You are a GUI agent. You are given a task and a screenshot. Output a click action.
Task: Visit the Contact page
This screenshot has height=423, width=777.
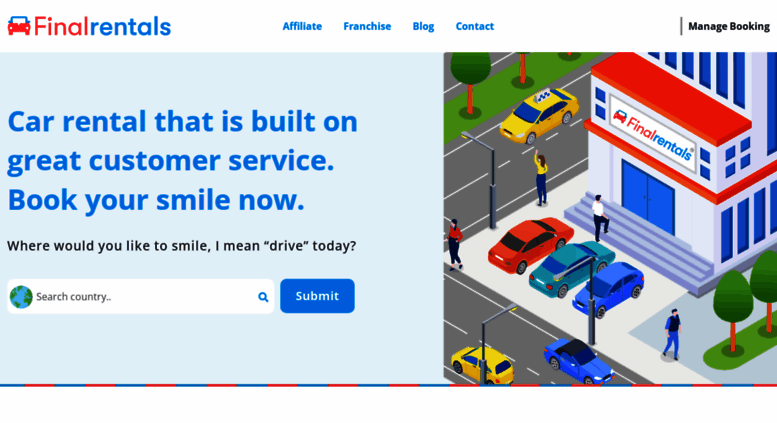(x=475, y=26)
